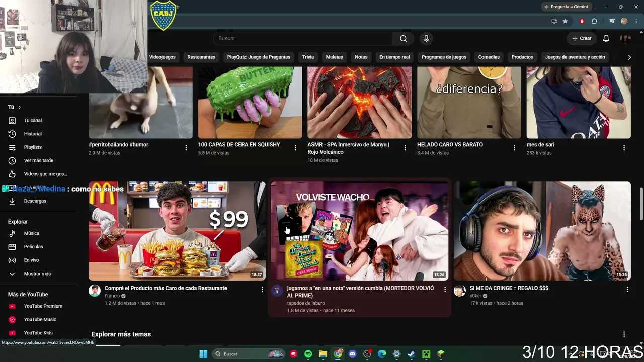Open Steam from the taskbar
The image size is (644, 362).
tap(411, 354)
